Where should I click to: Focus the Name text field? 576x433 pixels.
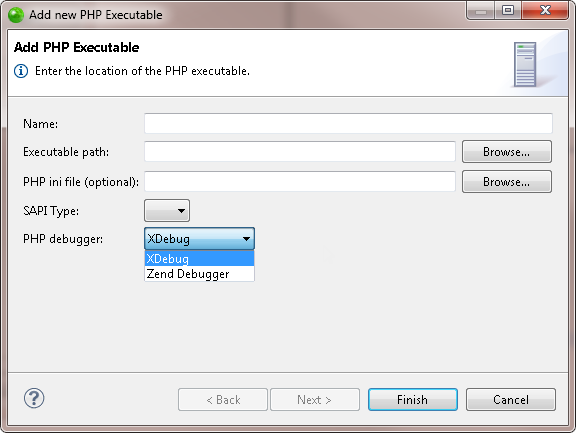click(x=348, y=123)
